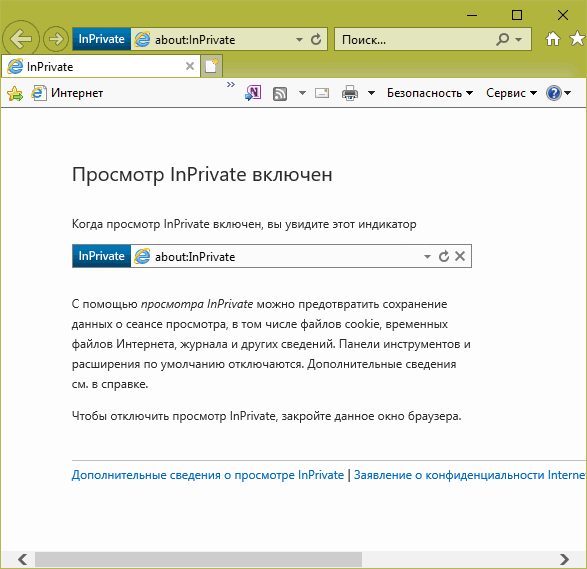Screen dimensions: 587x569
Task: Print the page with printer icon
Action: click(x=350, y=93)
